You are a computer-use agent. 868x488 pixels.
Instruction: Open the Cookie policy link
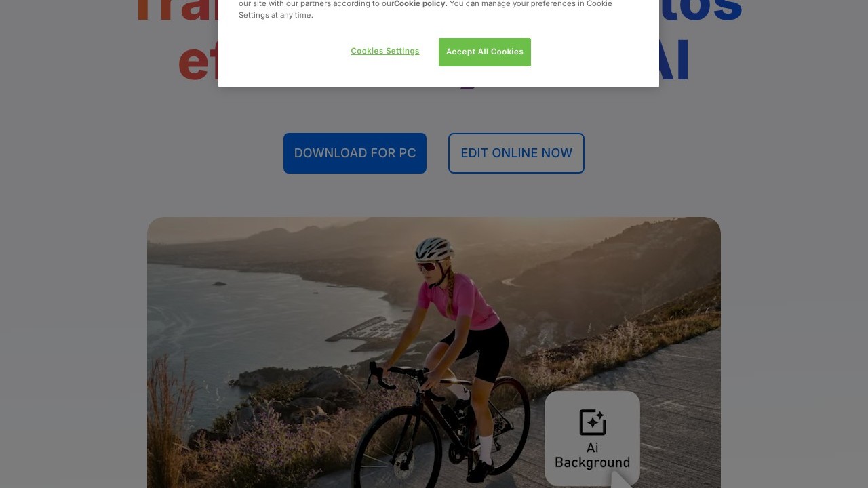pos(420,4)
